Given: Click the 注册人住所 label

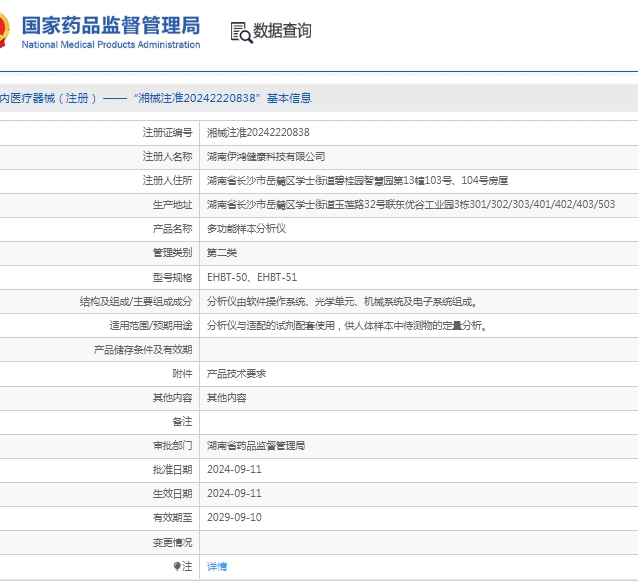Looking at the screenshot, I should pos(167,180).
